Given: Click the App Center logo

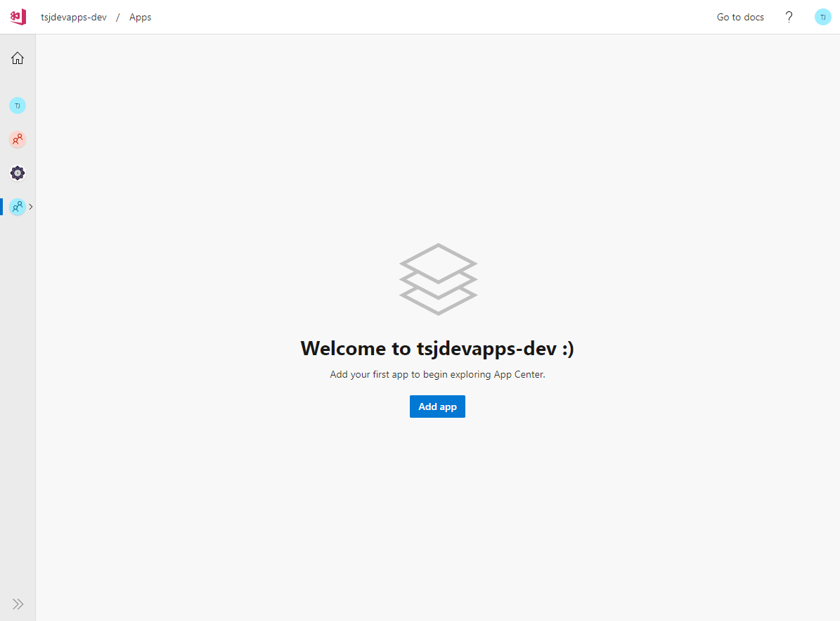Looking at the screenshot, I should pos(18,17).
